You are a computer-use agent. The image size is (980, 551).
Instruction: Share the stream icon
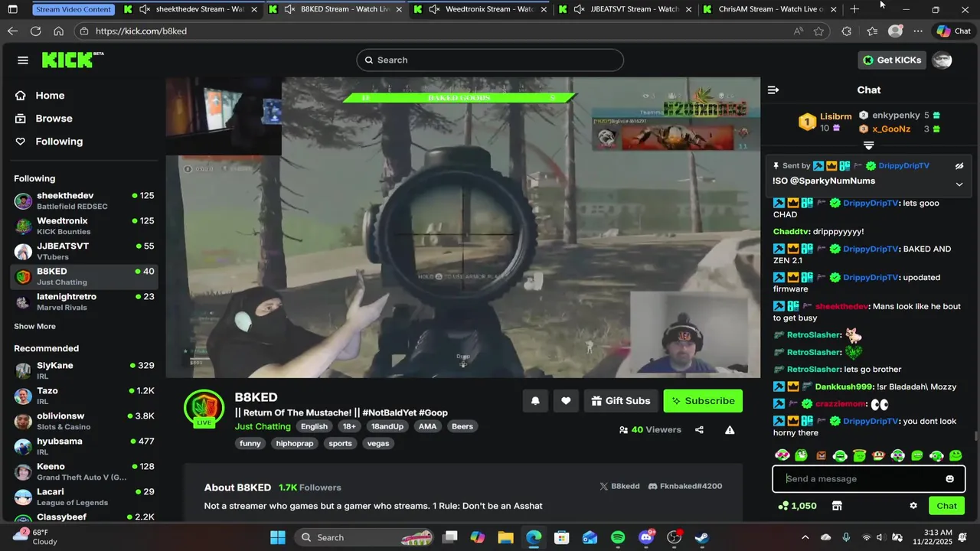[699, 430]
